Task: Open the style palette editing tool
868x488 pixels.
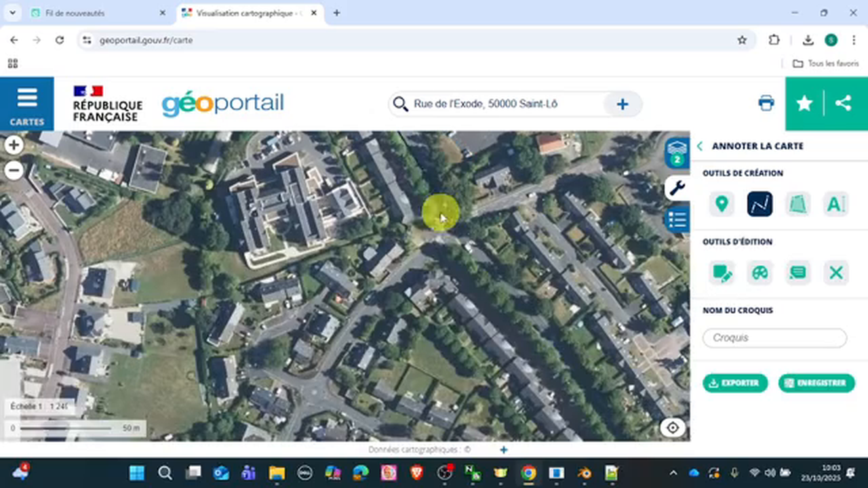Action: pyautogui.click(x=759, y=273)
